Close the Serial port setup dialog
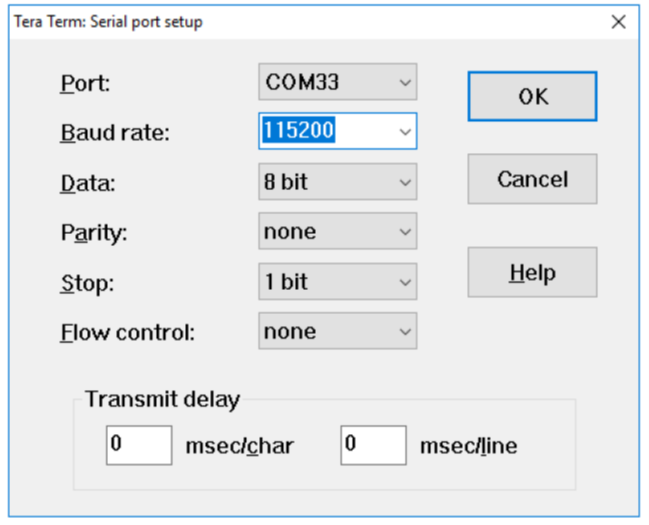The height and width of the screenshot is (525, 649). [618, 21]
